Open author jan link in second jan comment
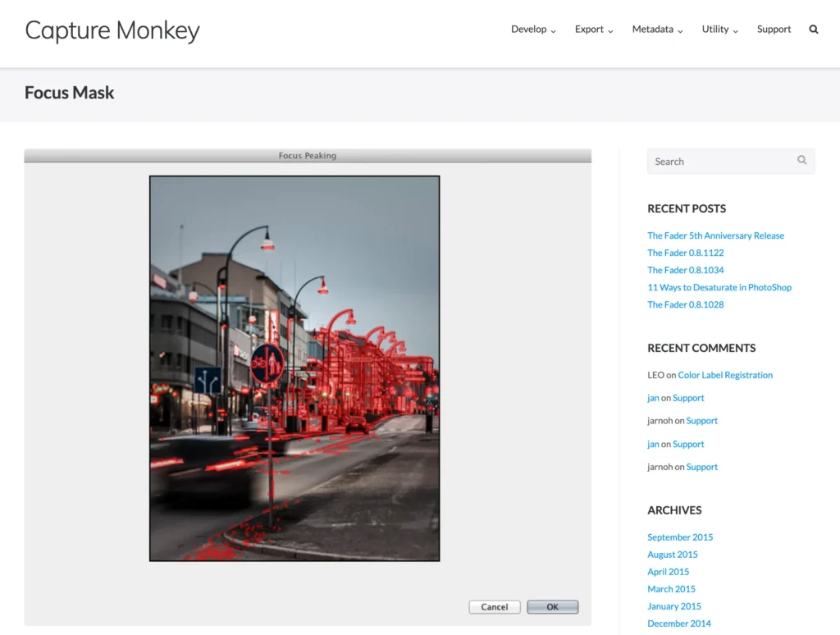Screen dimensions: 840x635 tap(653, 444)
